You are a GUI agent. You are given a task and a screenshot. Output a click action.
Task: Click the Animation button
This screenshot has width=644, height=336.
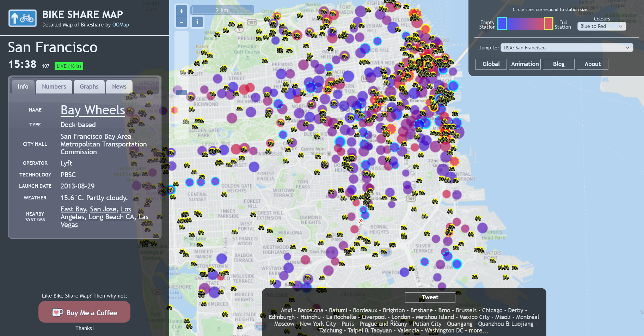[x=525, y=64]
